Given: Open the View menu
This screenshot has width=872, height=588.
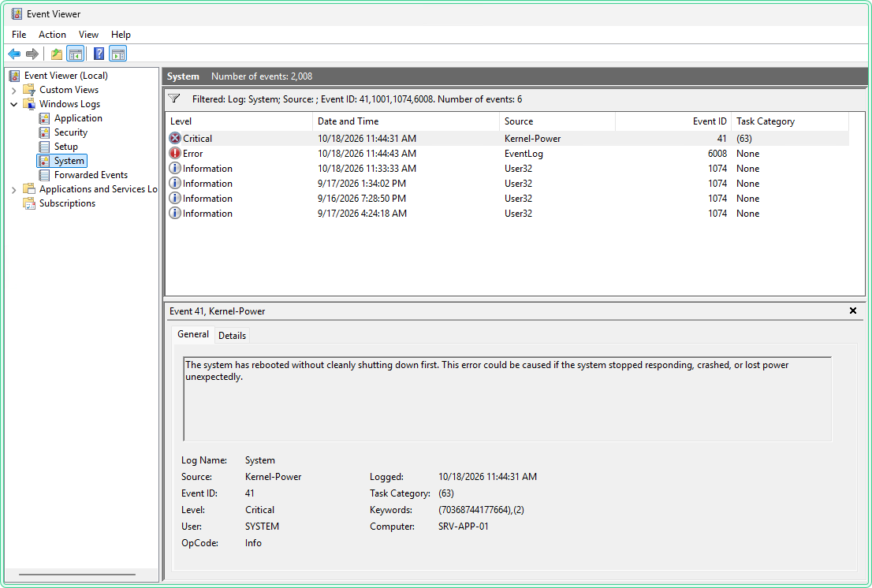Looking at the screenshot, I should click(88, 35).
